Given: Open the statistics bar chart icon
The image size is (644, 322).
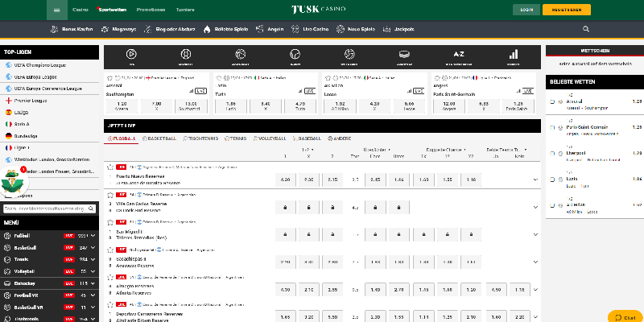Looking at the screenshot, I should tap(514, 54).
